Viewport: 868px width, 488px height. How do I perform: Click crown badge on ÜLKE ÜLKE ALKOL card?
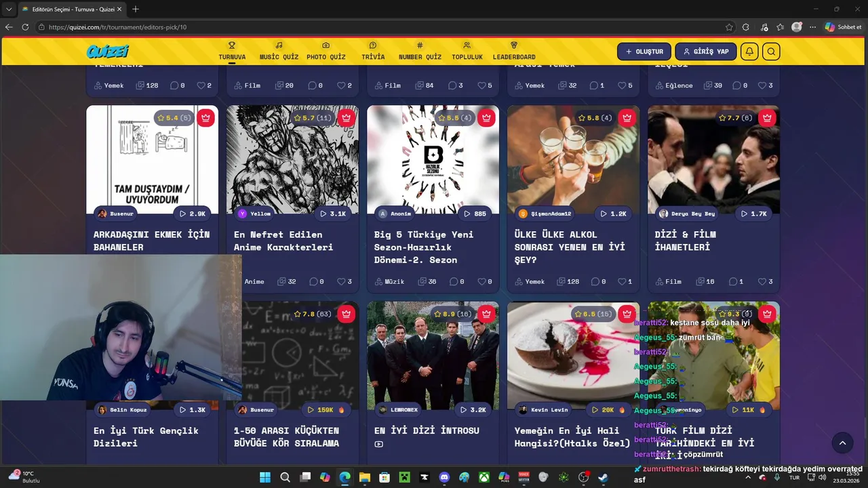tap(627, 118)
